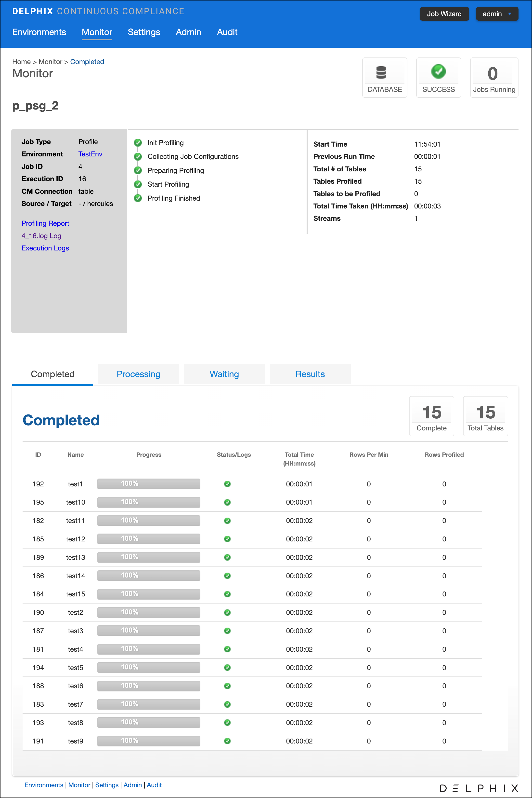Click the Init Profiling step check icon

(138, 143)
